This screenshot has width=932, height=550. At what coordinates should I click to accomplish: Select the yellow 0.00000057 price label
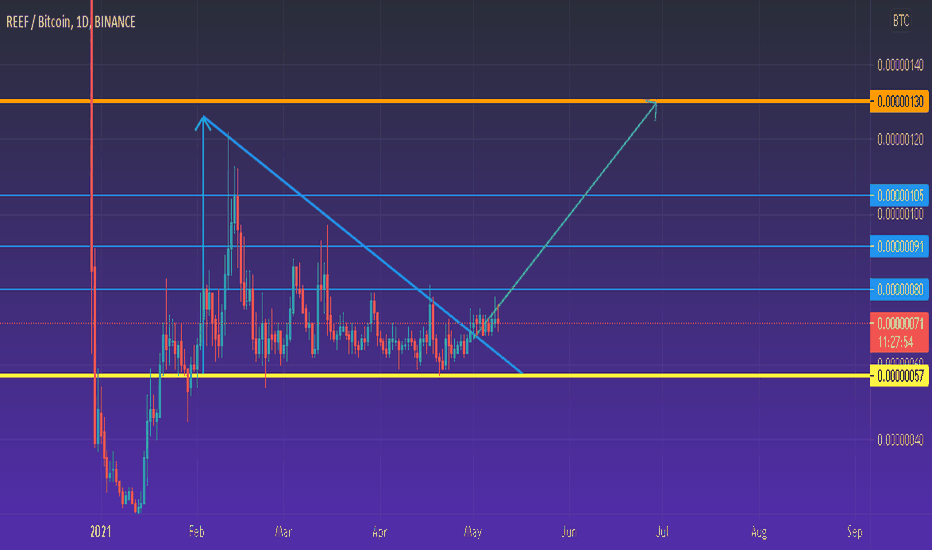click(x=899, y=376)
